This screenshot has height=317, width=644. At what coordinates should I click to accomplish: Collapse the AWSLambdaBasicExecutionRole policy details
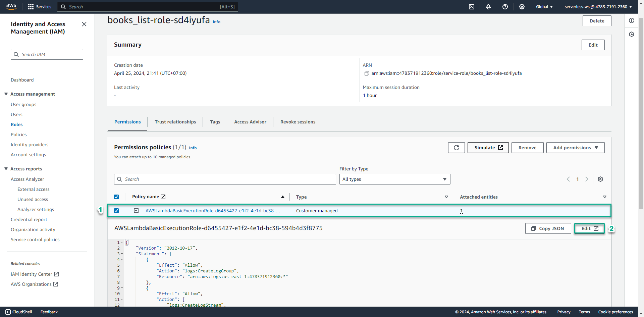(x=136, y=211)
